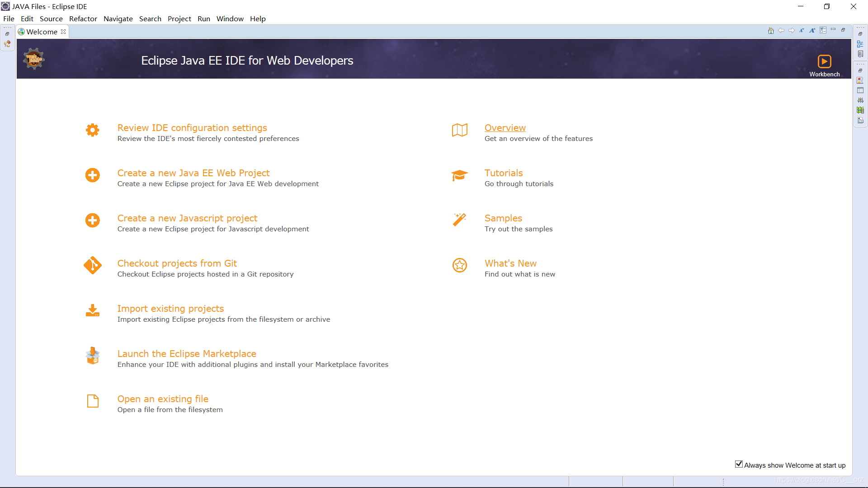
Task: Open Review IDE configuration settings link
Action: (x=192, y=128)
